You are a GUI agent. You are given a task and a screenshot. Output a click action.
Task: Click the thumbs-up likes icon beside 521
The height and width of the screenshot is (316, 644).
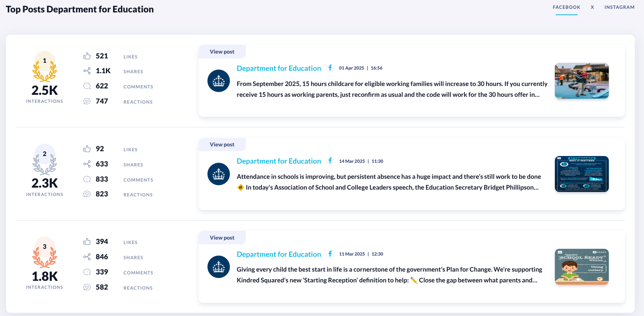(87, 56)
